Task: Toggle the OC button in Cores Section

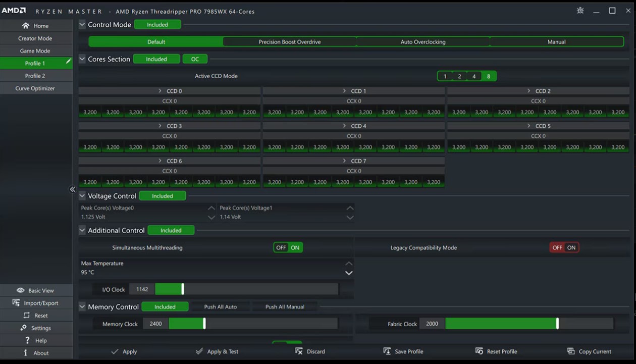Action: coord(195,59)
